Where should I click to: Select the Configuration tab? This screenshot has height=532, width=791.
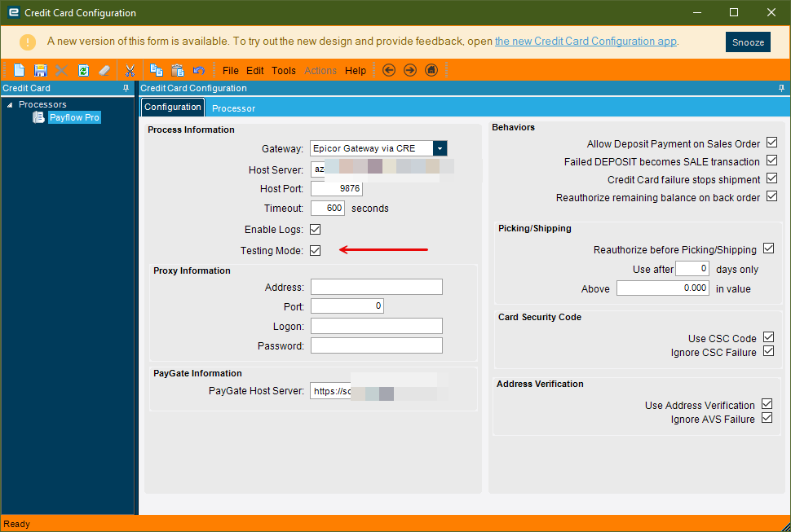pyautogui.click(x=173, y=107)
